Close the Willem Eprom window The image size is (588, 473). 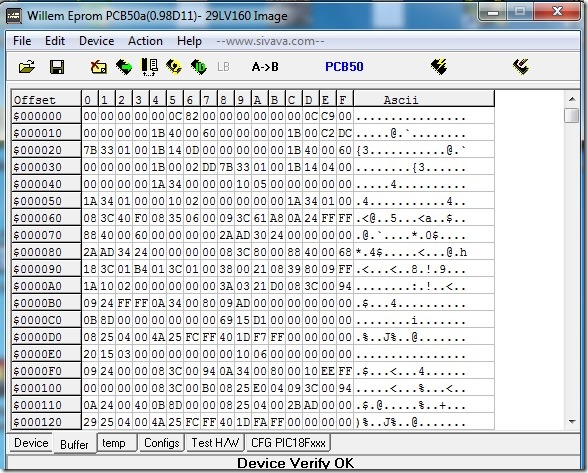tap(557, 12)
